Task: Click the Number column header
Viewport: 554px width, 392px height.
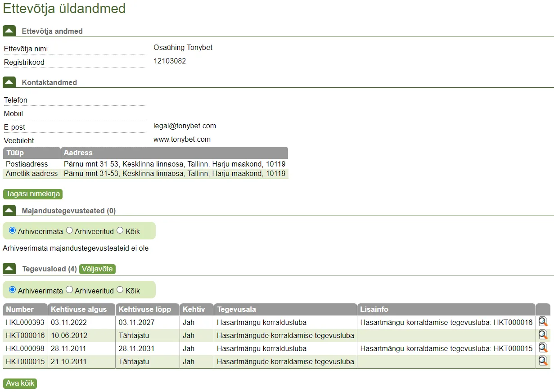Action: pyautogui.click(x=20, y=309)
